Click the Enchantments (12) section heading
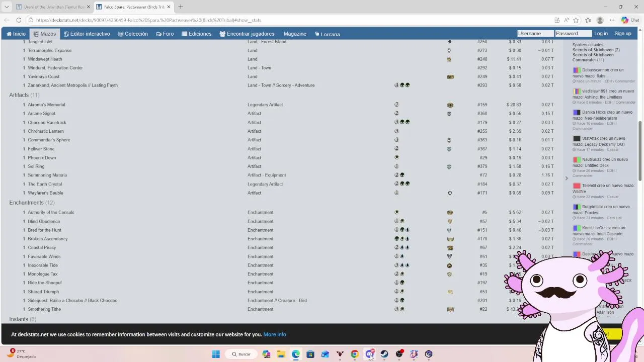This screenshot has height=362, width=644. click(x=32, y=203)
